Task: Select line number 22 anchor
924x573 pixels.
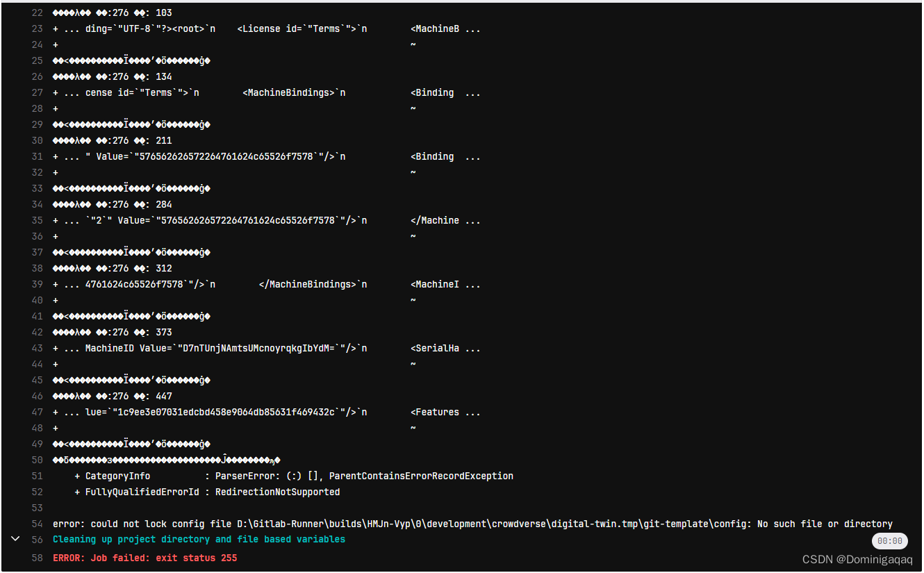Action: [38, 12]
